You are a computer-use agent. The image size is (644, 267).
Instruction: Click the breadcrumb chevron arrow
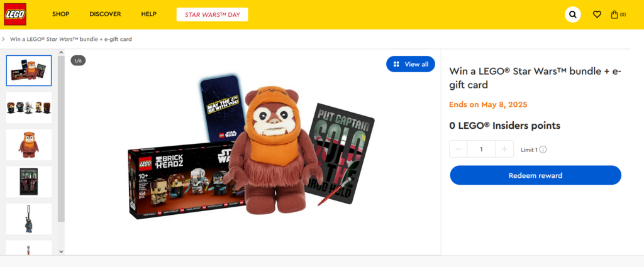click(4, 39)
